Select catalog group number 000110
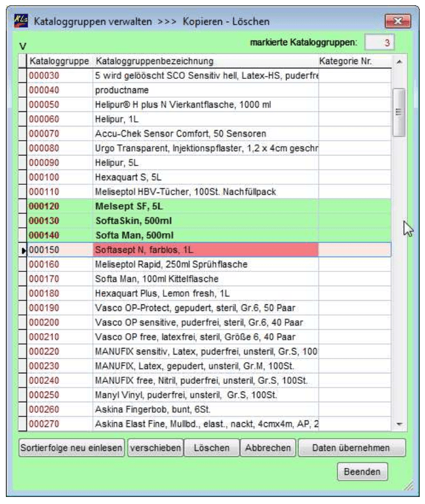Image resolution: width=425 pixels, height=504 pixels. (x=60, y=192)
